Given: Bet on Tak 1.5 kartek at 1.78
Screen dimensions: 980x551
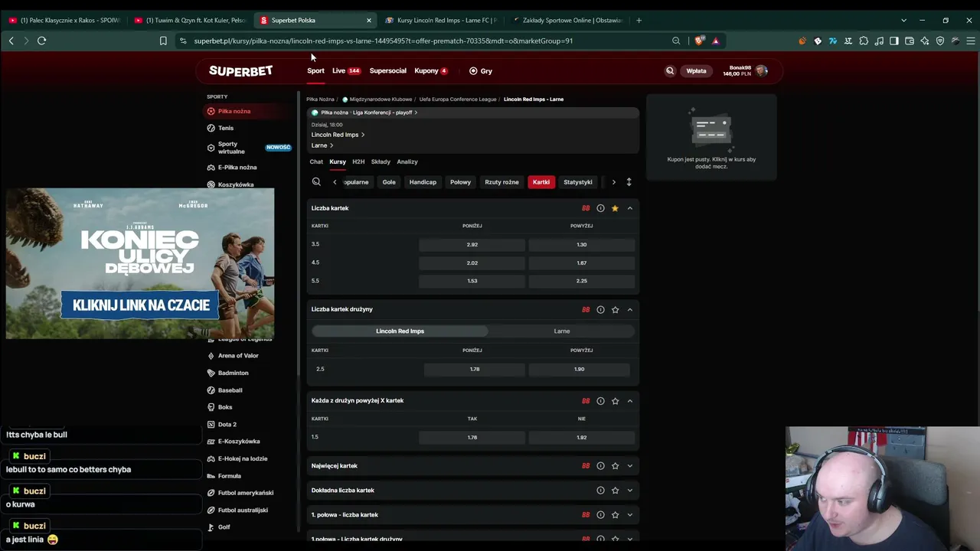Looking at the screenshot, I should tap(472, 438).
